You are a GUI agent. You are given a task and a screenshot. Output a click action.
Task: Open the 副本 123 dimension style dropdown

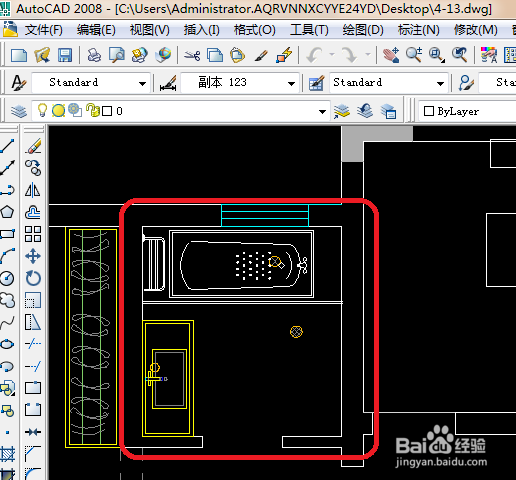tap(291, 83)
